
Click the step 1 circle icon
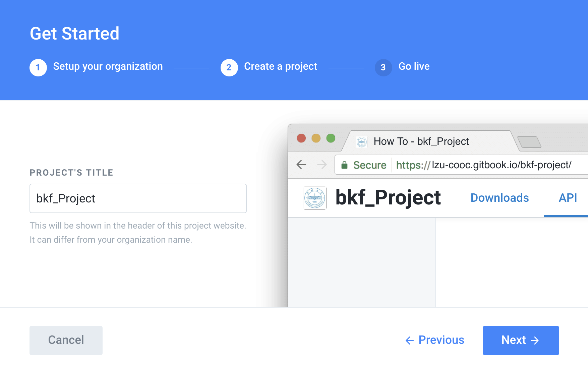(38, 67)
